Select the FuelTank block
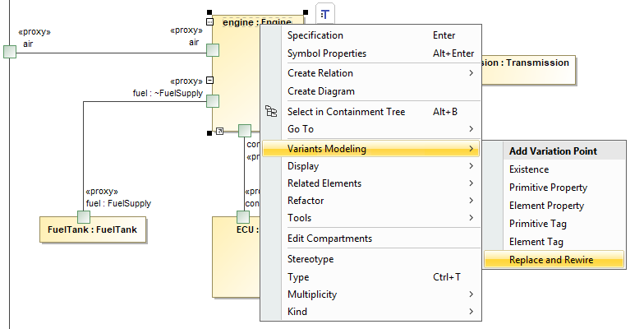The image size is (644, 329). click(x=93, y=230)
